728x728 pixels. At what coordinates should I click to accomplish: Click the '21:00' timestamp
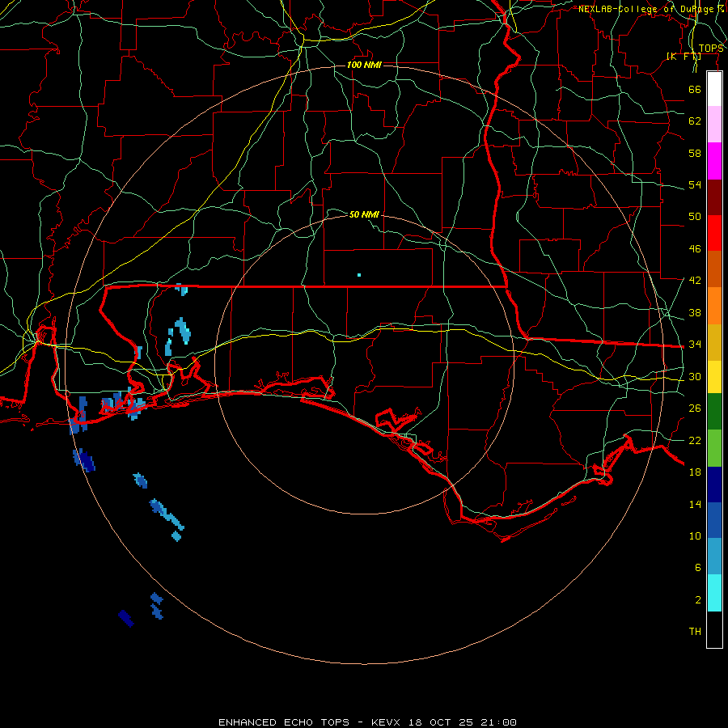[x=499, y=722]
